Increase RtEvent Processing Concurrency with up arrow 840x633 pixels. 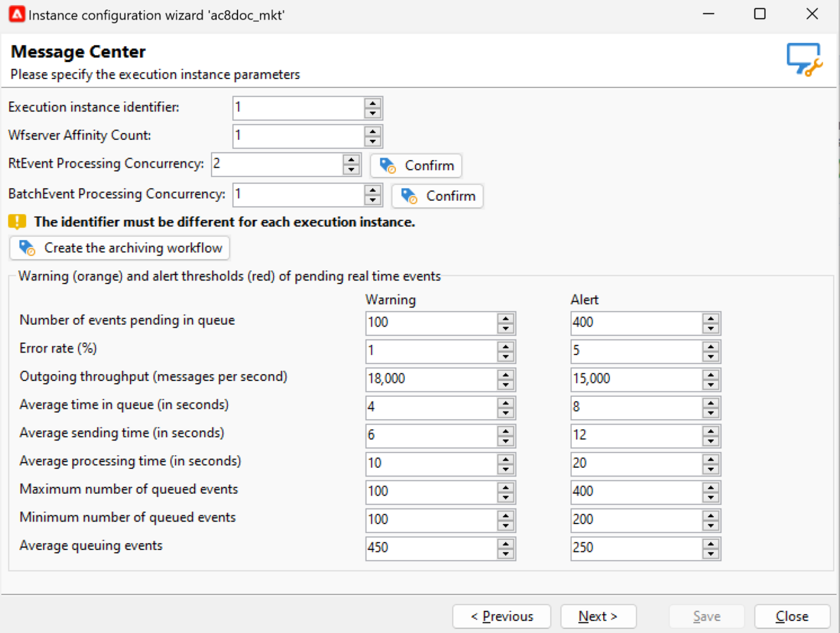(352, 159)
